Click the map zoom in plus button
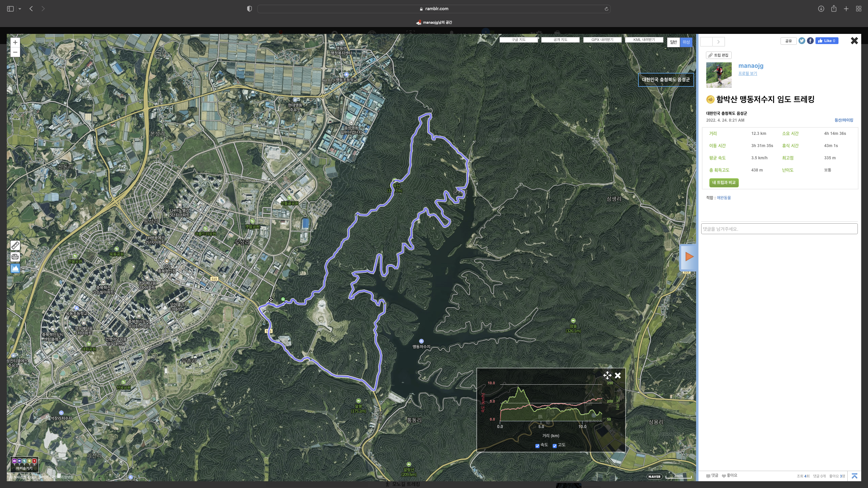This screenshot has width=868, height=488. pyautogui.click(x=15, y=42)
